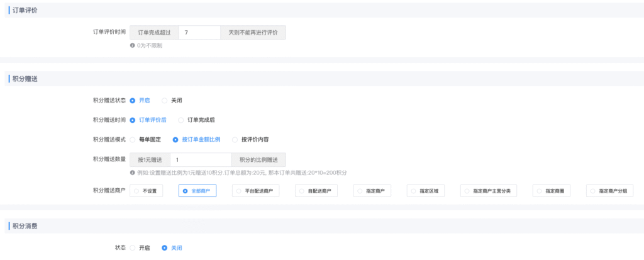Pick 指定商户 merchant option
Viewport: 644px width, 260px height.
[x=372, y=191]
